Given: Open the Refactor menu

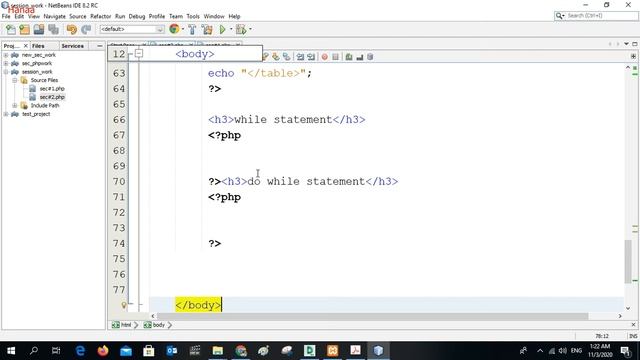Looking at the screenshot, I should (x=100, y=16).
